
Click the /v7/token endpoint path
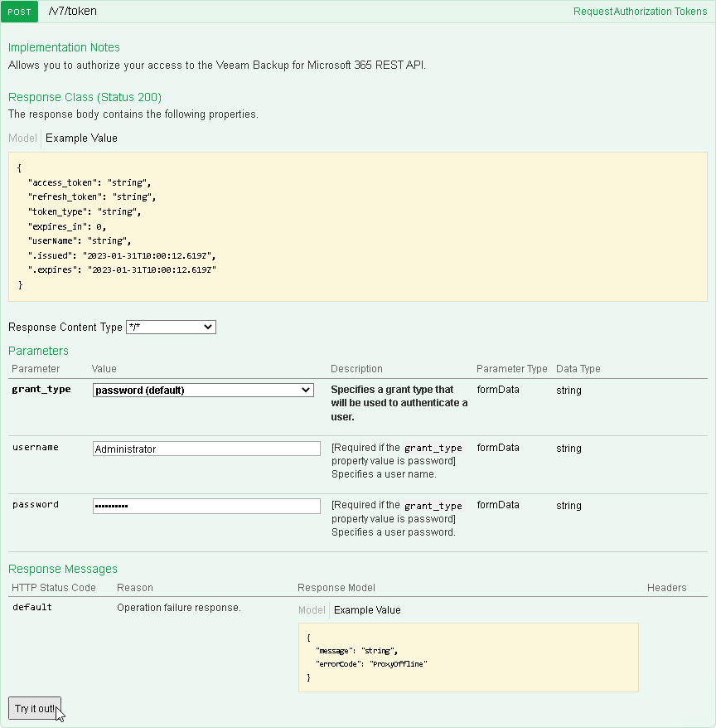tap(72, 11)
